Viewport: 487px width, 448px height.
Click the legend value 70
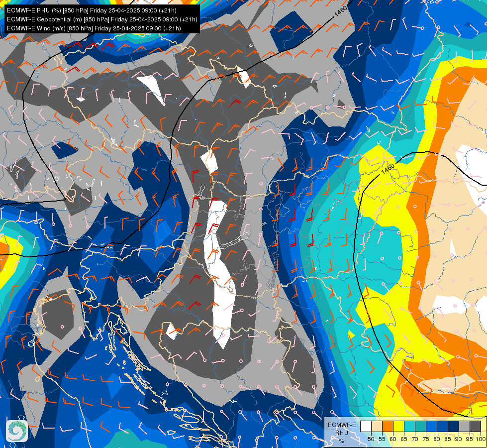(x=415, y=440)
